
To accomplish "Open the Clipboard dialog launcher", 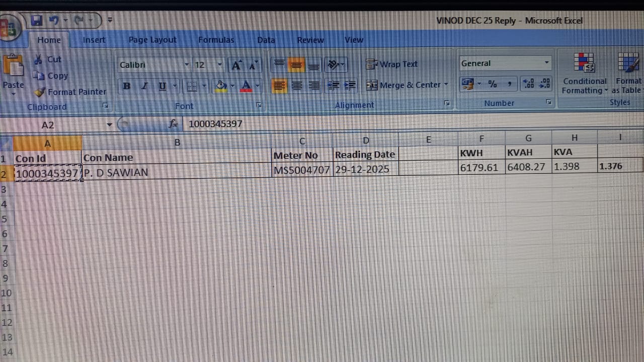I will tap(105, 106).
